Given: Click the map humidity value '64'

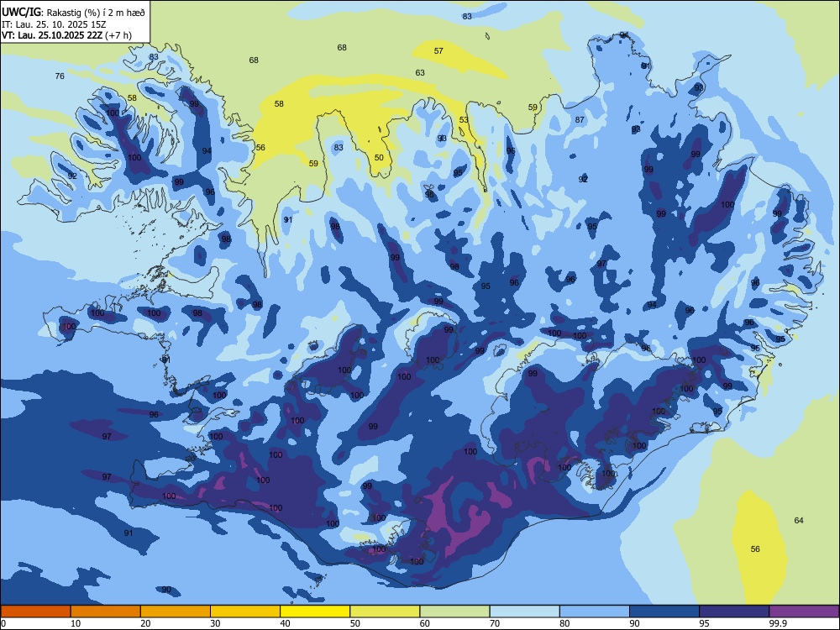Looking at the screenshot, I should pos(799,520).
